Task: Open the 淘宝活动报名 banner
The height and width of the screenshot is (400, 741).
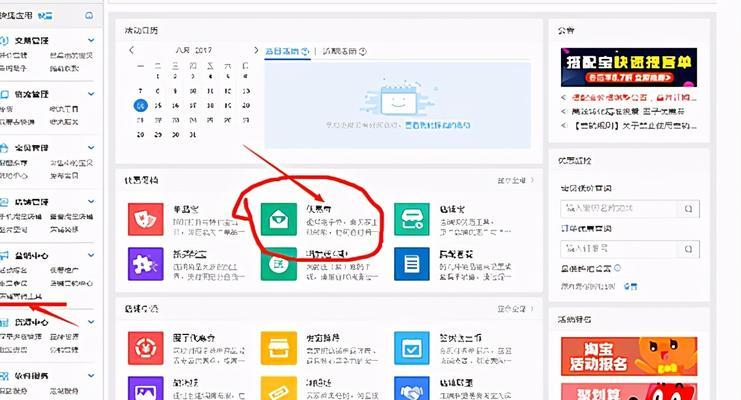Action: [629, 356]
